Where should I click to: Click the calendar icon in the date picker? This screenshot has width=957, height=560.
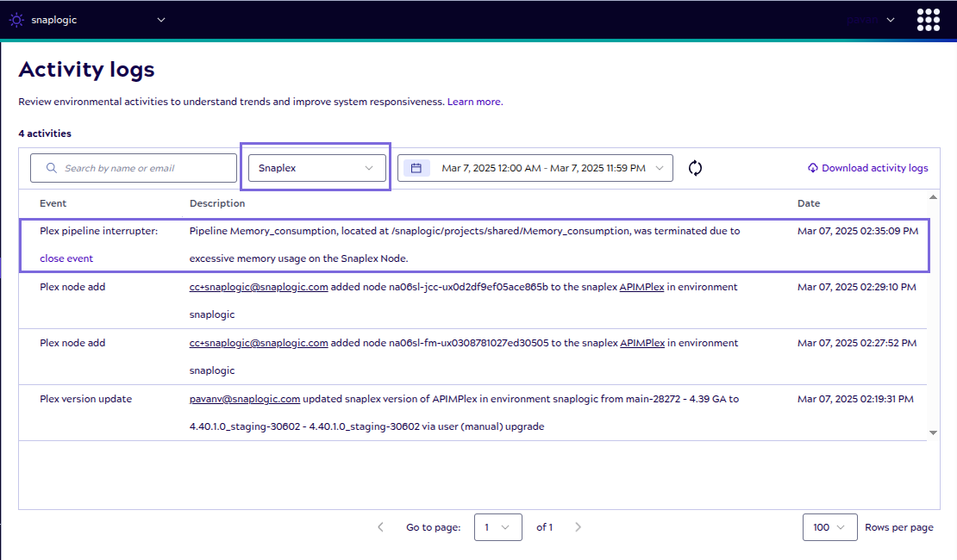tap(416, 167)
